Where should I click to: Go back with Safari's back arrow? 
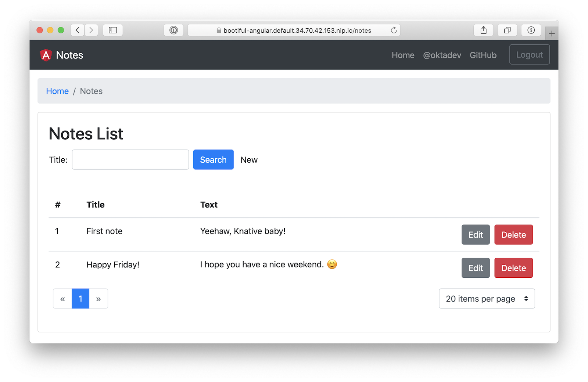point(78,30)
